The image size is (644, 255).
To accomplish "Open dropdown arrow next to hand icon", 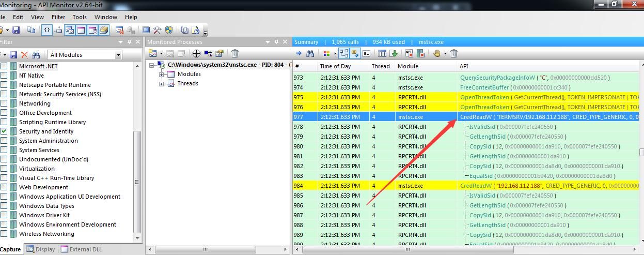I will (x=445, y=53).
